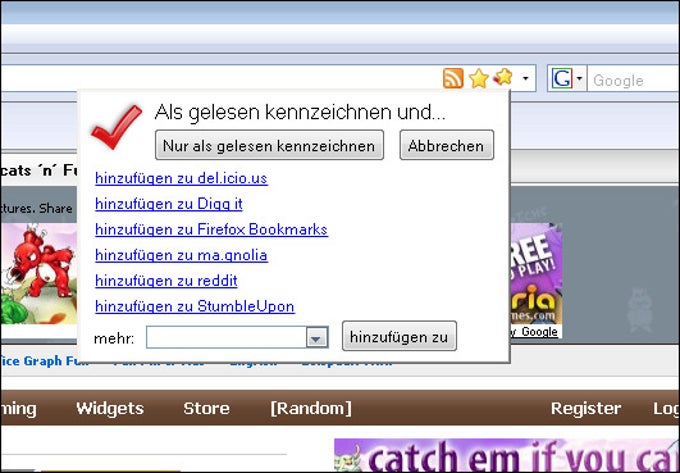Click the purple 'Free to Play' ad banner
680x473 pixels.
pos(536,275)
